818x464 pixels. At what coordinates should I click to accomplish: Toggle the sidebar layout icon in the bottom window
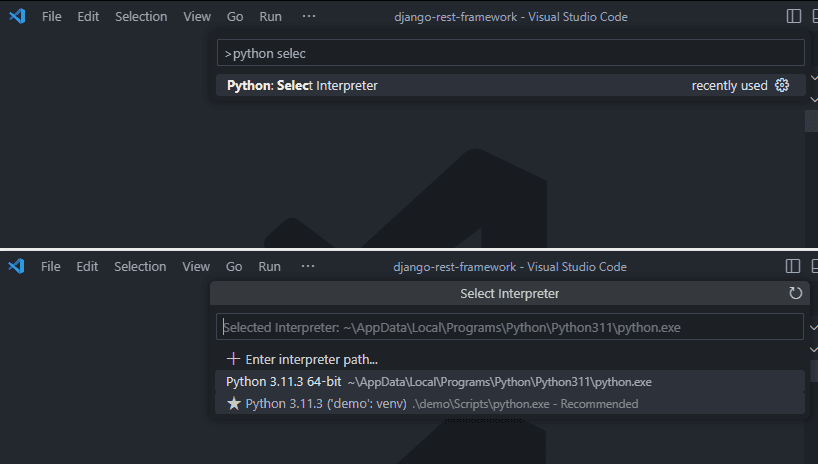(x=792, y=266)
